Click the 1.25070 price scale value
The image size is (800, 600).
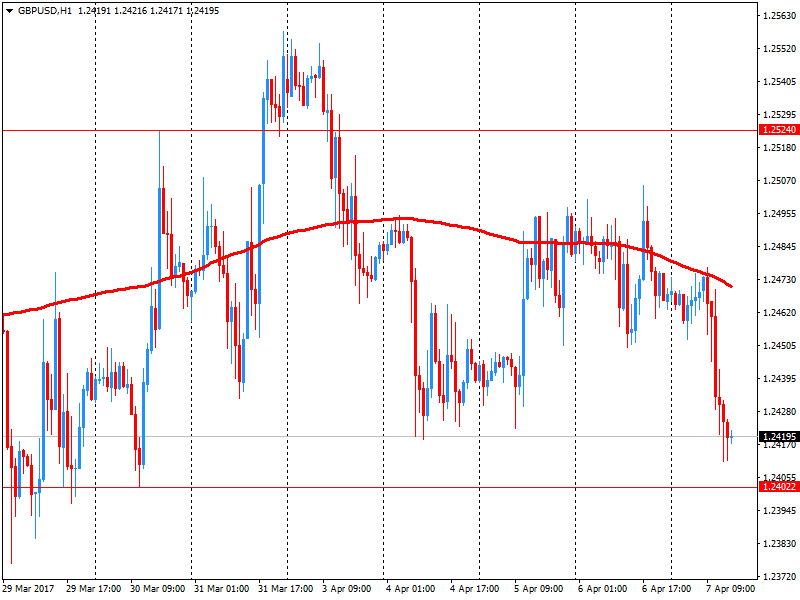(x=779, y=181)
